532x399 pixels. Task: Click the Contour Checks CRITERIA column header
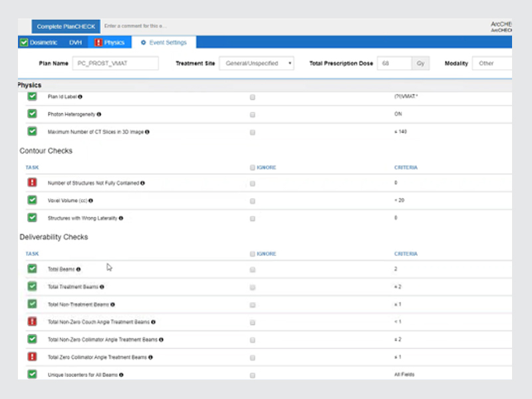click(406, 168)
